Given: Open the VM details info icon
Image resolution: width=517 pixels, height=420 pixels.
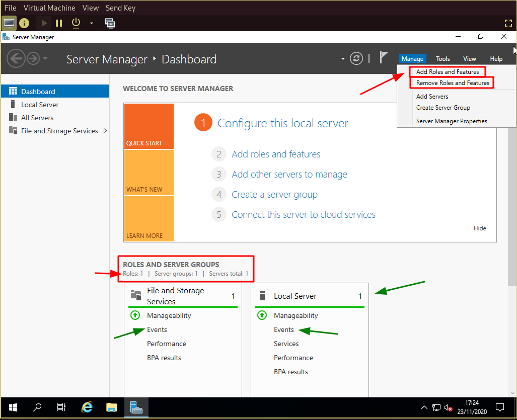Looking at the screenshot, I should (x=24, y=23).
